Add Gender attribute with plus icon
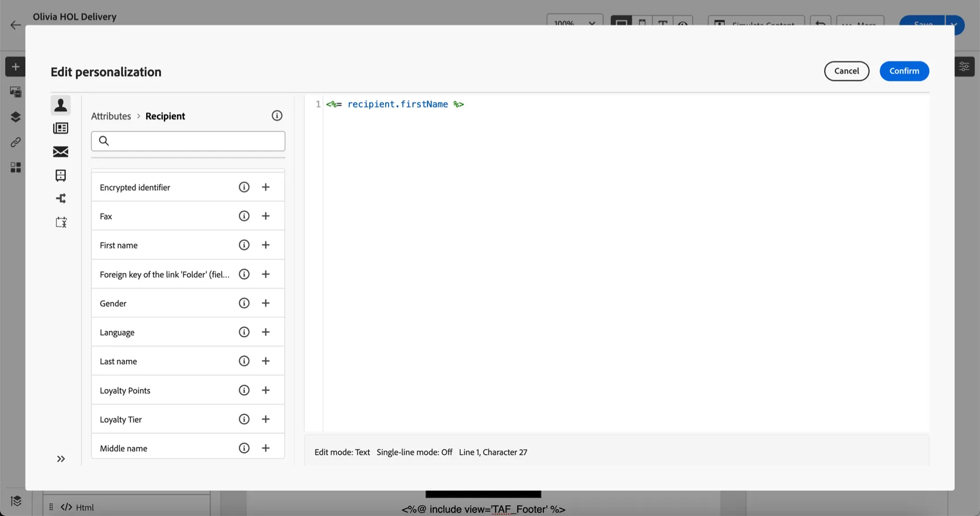 pyautogui.click(x=265, y=303)
